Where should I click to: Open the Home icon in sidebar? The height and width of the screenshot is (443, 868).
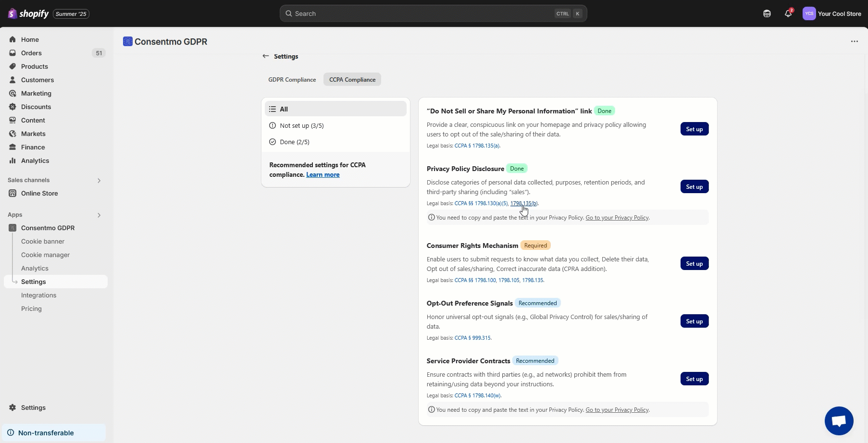12,39
